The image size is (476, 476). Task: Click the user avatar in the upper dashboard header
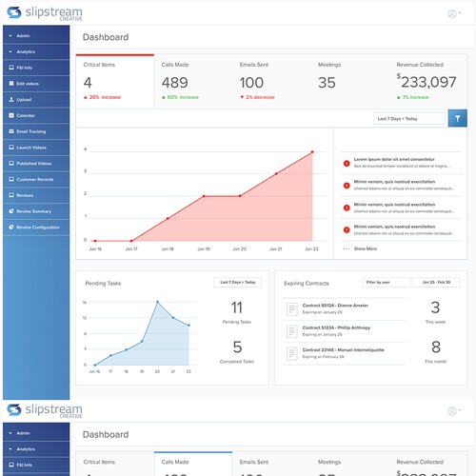[x=452, y=13]
